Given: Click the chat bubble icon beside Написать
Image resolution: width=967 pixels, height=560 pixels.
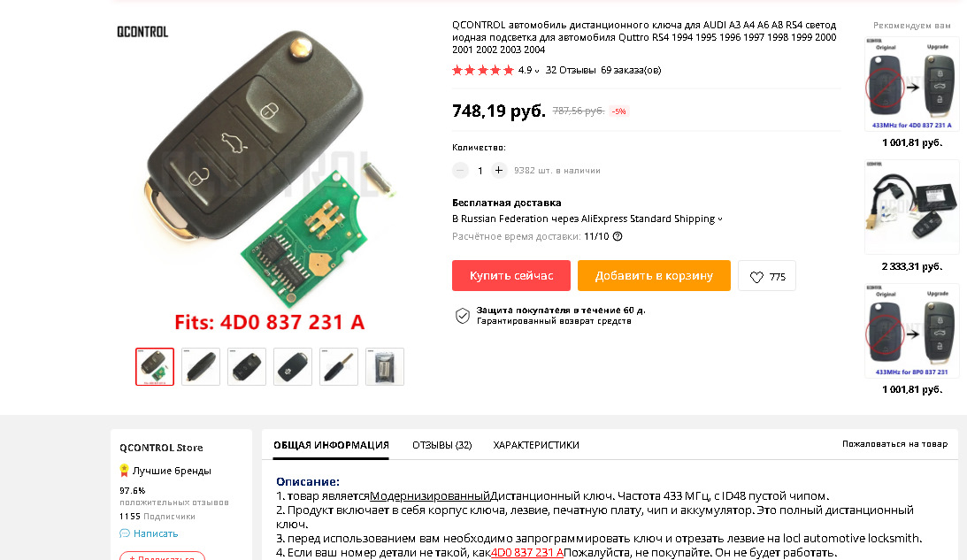Looking at the screenshot, I should coord(125,533).
